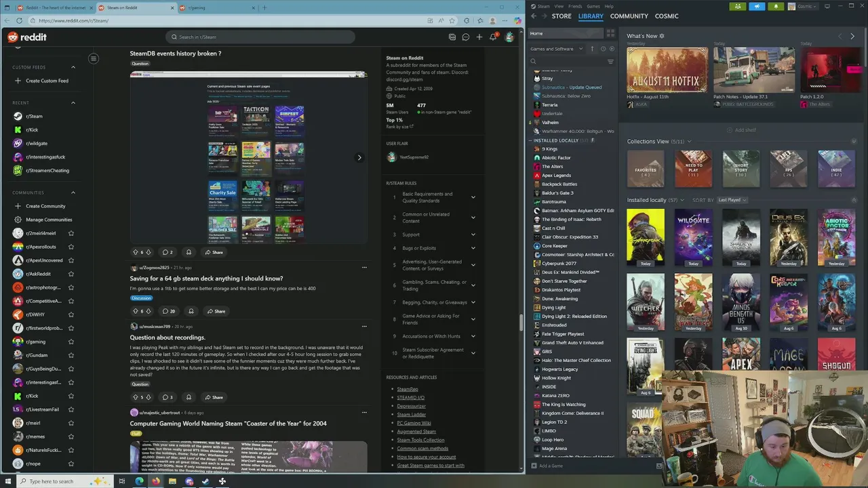Open comments on 64 gb steam deck post
Viewport: 868px width, 488px height.
click(169, 311)
